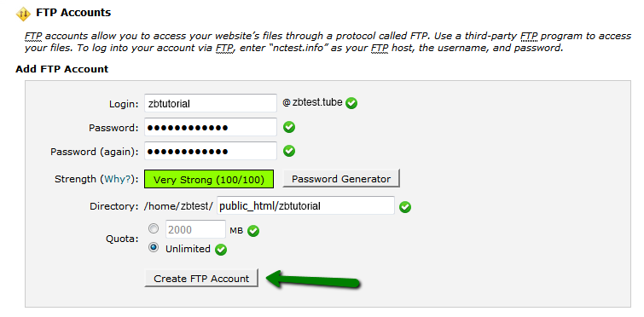Click the green arrow pointing to Create button

pos(313,280)
